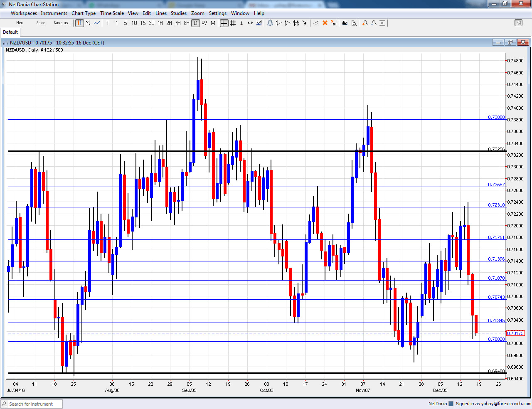Click the 0.70175 current price label

click(515, 333)
